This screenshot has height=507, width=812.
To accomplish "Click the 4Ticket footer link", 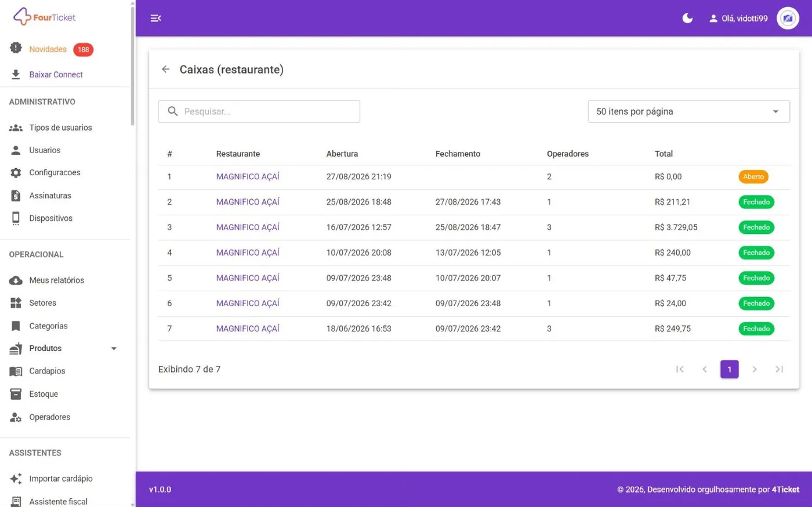I will (785, 490).
